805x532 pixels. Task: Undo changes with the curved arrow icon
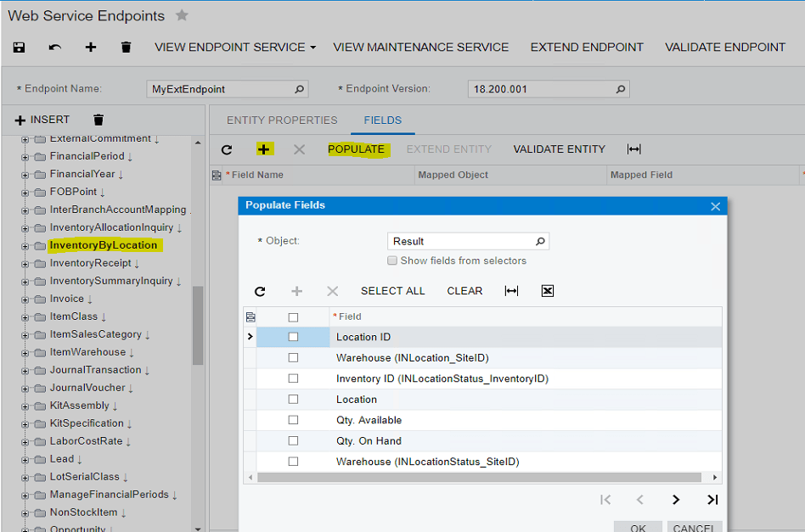tap(55, 48)
